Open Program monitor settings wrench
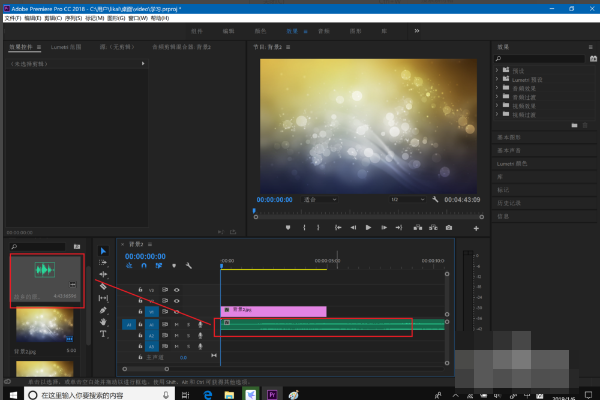 436,200
